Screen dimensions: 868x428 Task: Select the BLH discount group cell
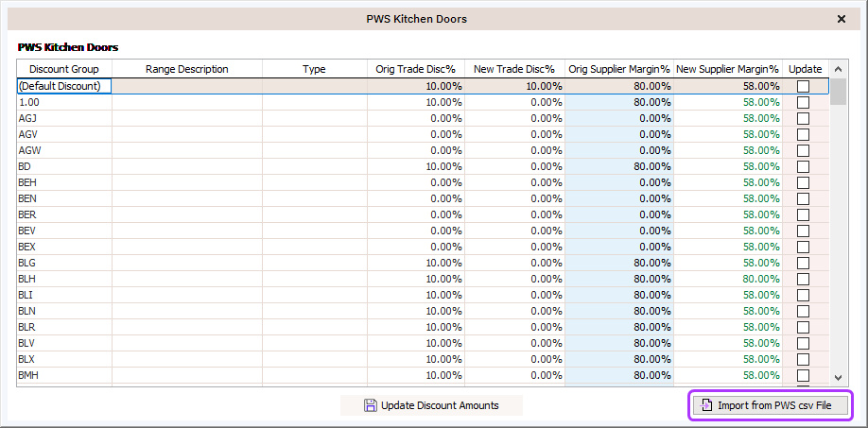coord(64,279)
